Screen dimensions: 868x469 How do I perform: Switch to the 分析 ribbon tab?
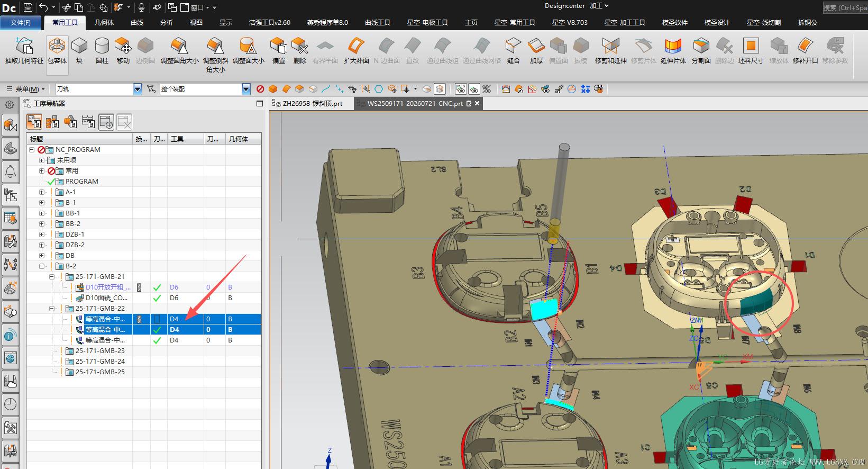[x=167, y=23]
